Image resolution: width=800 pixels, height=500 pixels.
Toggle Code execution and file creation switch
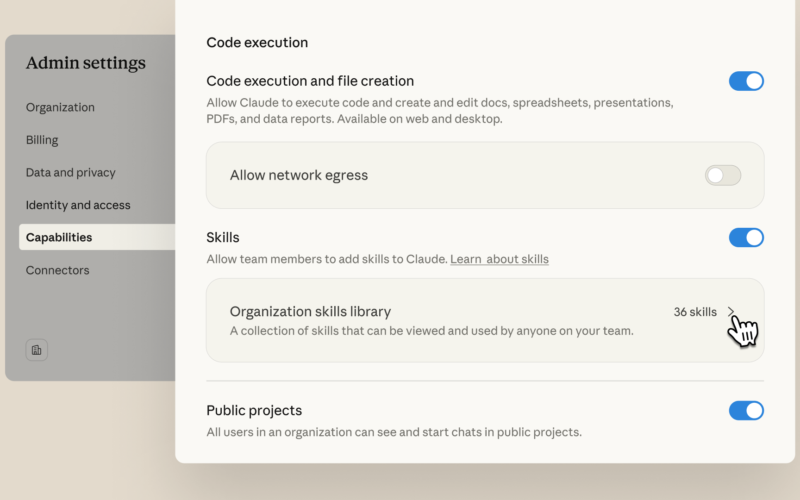coord(746,81)
